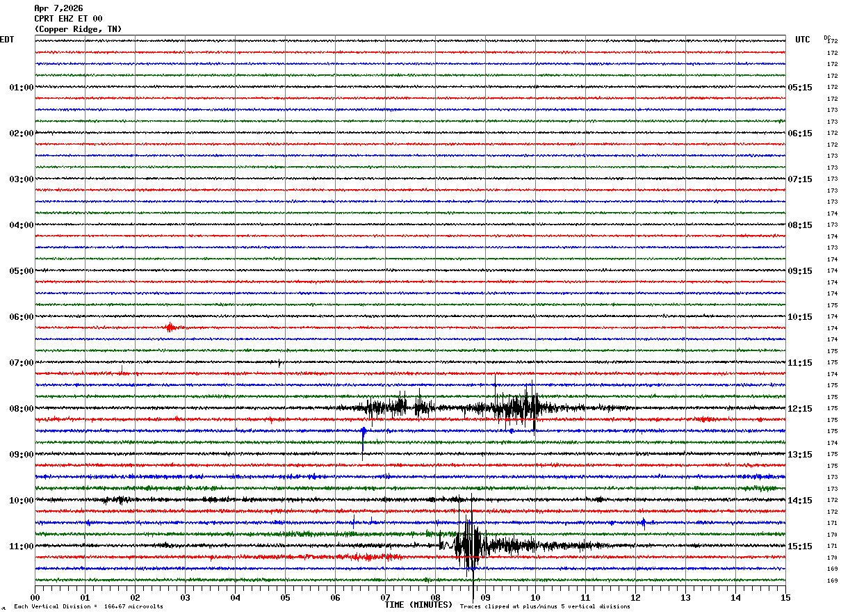Click the 11:15 UTC time label
Viewport: 841px width, 616px height.
point(800,363)
